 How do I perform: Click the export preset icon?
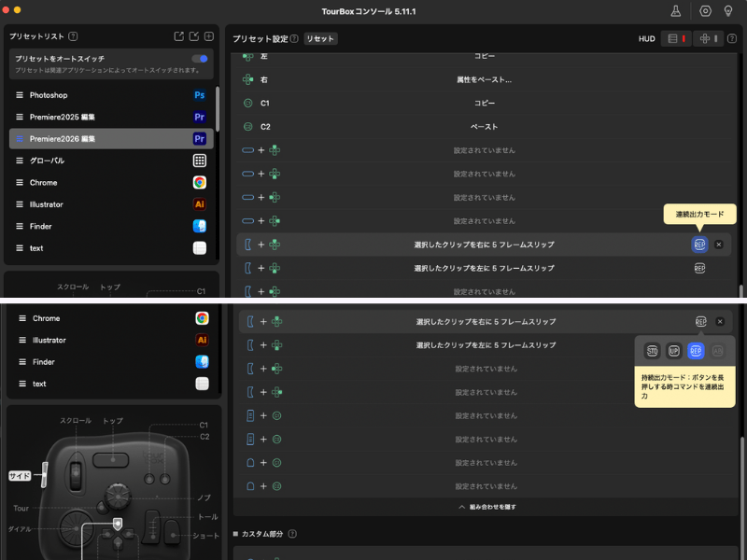click(x=178, y=36)
